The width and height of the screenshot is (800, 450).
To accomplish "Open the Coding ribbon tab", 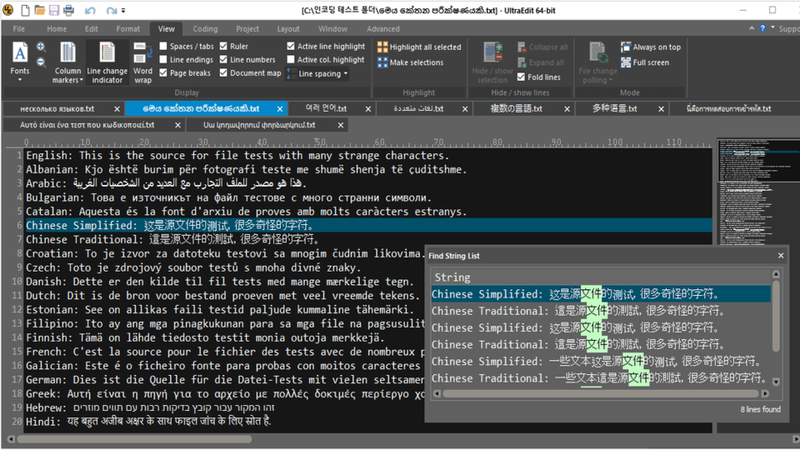I will pyautogui.click(x=205, y=29).
